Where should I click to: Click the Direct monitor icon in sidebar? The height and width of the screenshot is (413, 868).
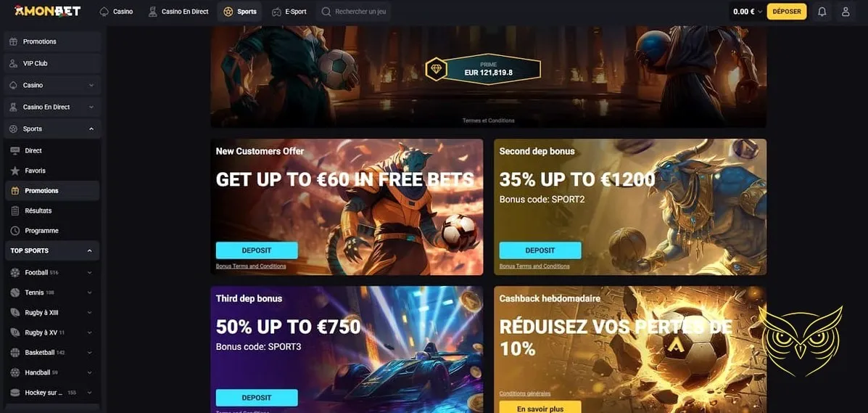(15, 151)
